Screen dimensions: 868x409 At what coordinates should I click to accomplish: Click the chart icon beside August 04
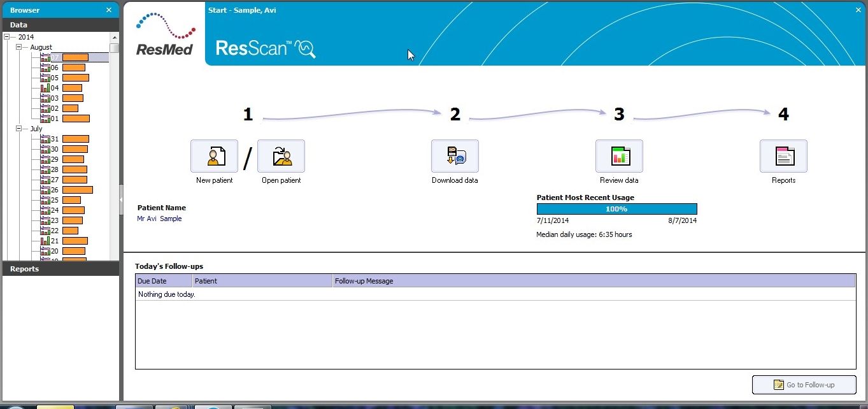coord(45,88)
